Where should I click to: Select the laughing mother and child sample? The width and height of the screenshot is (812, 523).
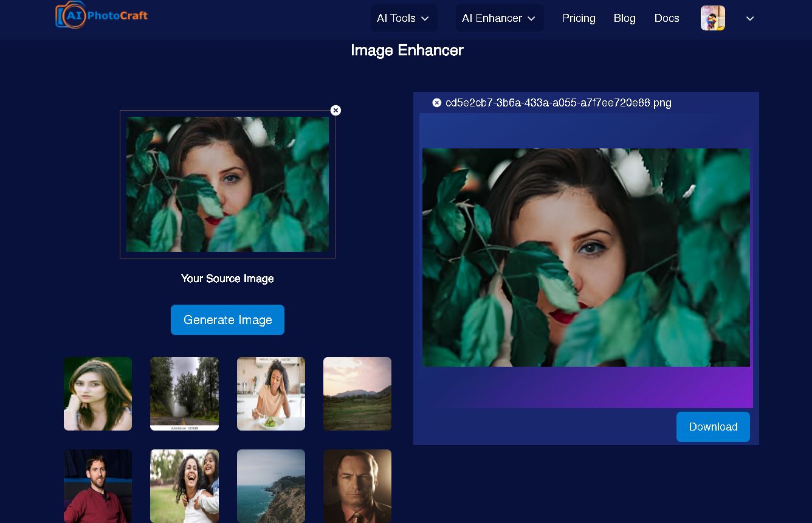click(184, 486)
